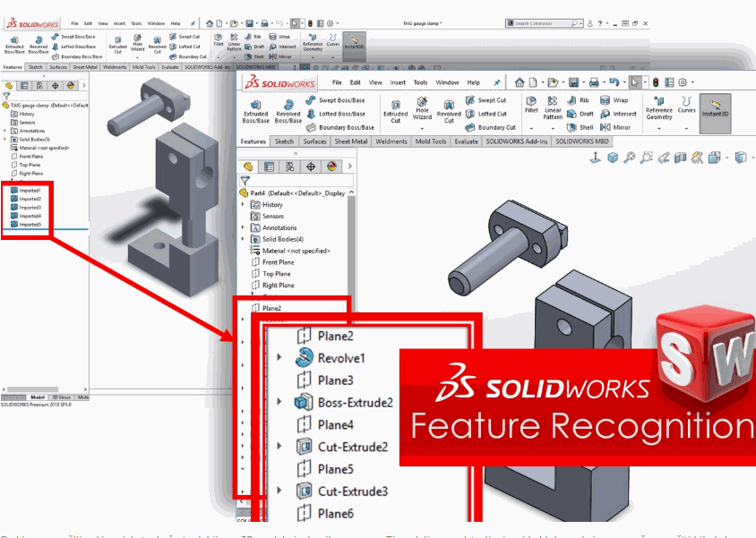Expand the History node in the Part4 tree
The image size is (756, 538).
243,205
